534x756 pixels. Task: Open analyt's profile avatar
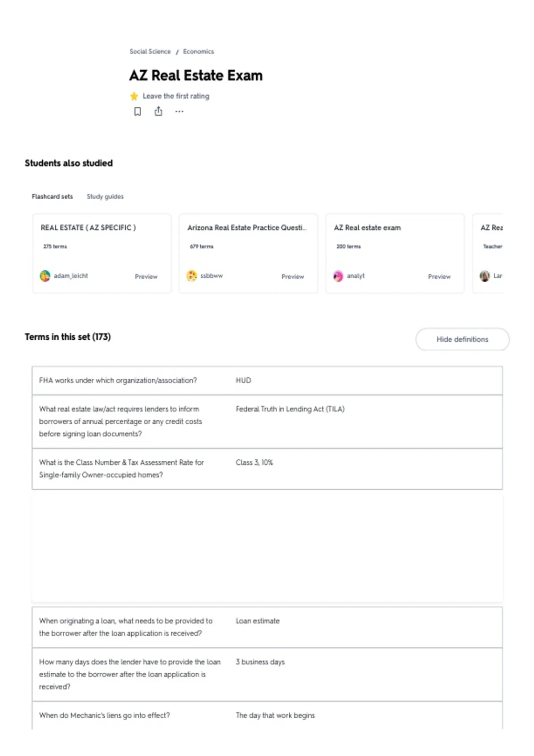pyautogui.click(x=338, y=276)
